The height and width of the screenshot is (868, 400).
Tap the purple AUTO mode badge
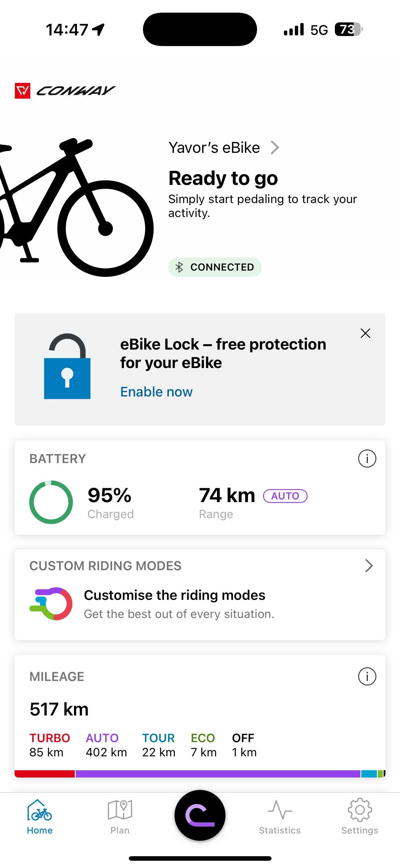pyautogui.click(x=285, y=496)
